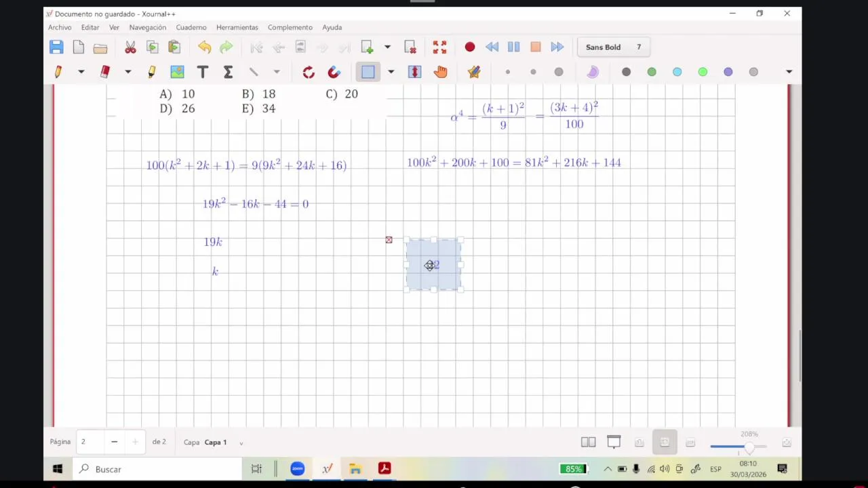Decrease page number with minus button
This screenshot has height=488, width=868.
[x=114, y=442]
